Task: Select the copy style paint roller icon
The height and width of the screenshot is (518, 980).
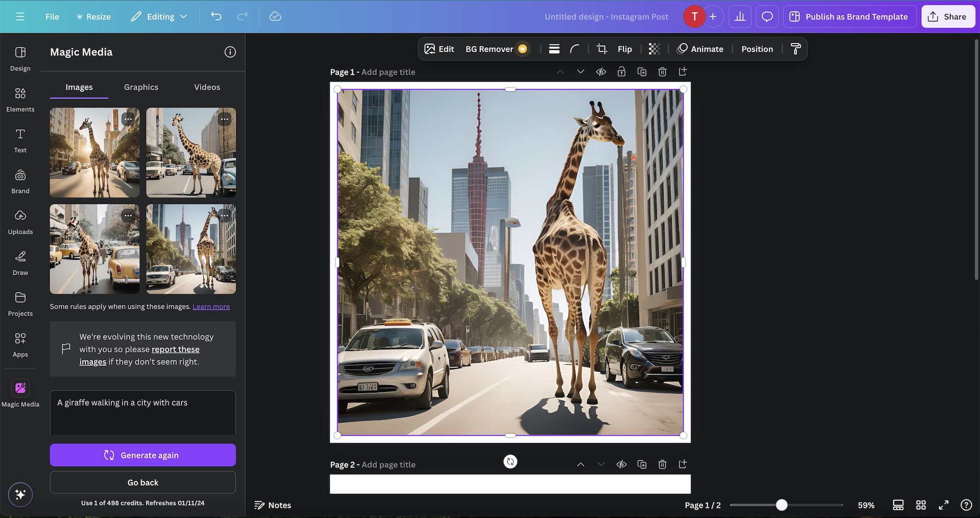Action: (795, 49)
